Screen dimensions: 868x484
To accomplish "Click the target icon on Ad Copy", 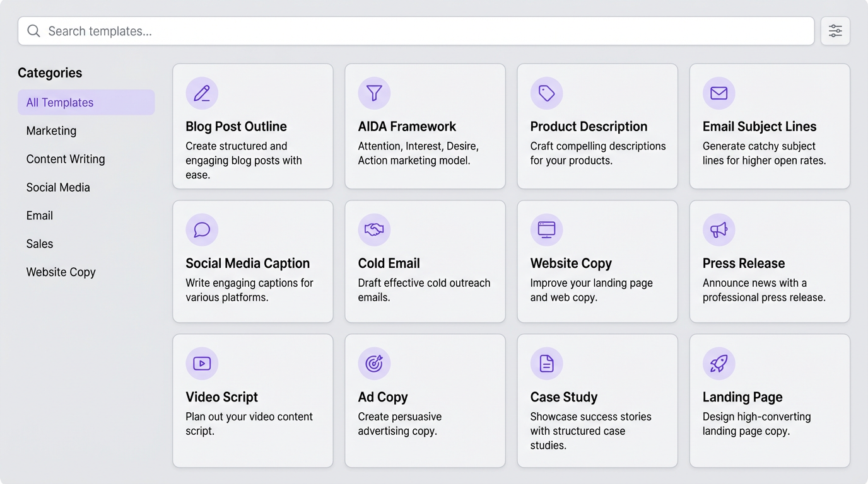I will pyautogui.click(x=374, y=363).
